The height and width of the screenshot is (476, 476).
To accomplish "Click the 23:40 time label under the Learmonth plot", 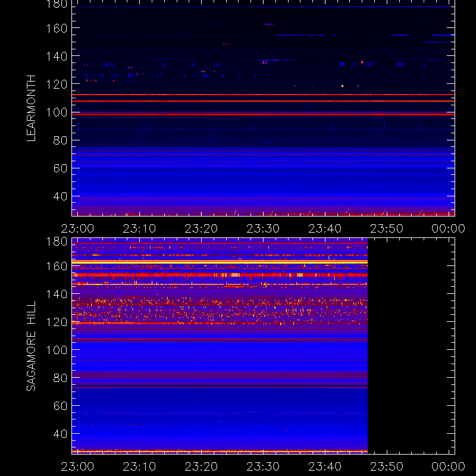I will tap(325, 228).
